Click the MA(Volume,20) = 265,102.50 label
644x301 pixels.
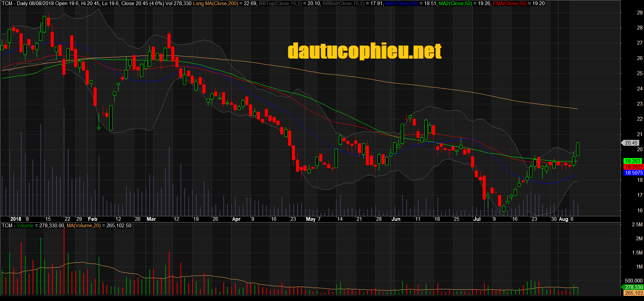tap(99, 226)
